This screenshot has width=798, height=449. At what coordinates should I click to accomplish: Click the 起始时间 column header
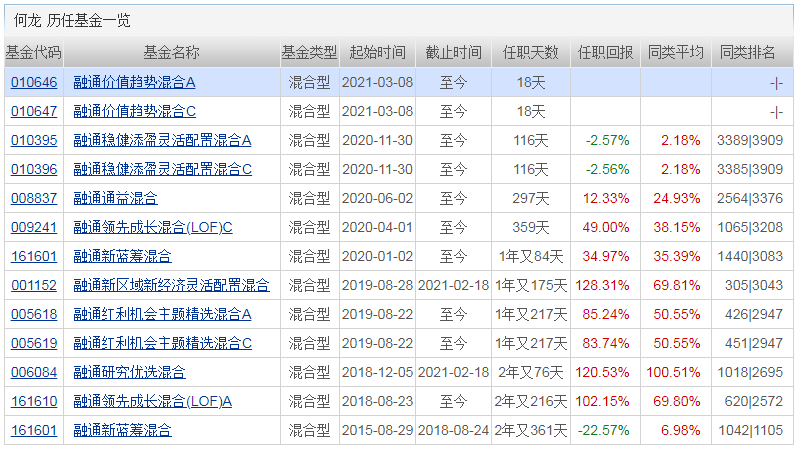pyautogui.click(x=377, y=53)
